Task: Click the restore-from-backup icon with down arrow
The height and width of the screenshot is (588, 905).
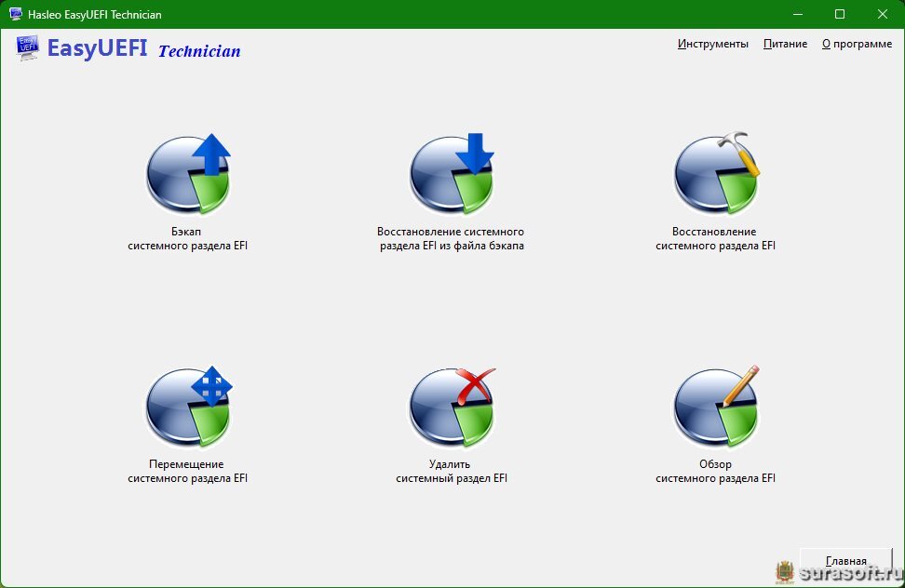Action: click(452, 174)
